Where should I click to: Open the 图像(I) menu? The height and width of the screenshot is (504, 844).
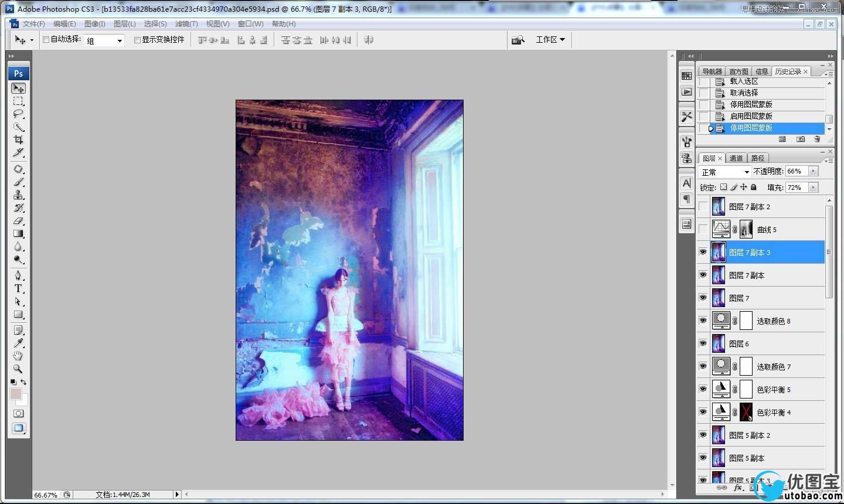click(x=95, y=24)
